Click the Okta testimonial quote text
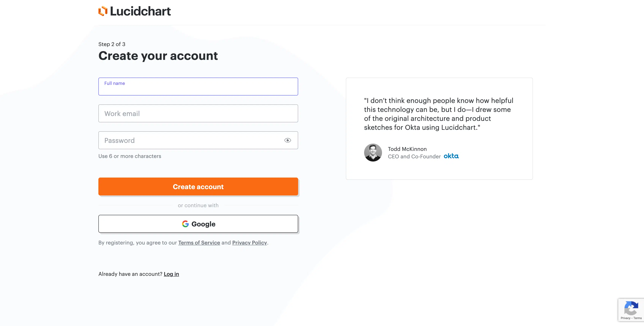Screen dimensions: 644x326 tap(438, 114)
